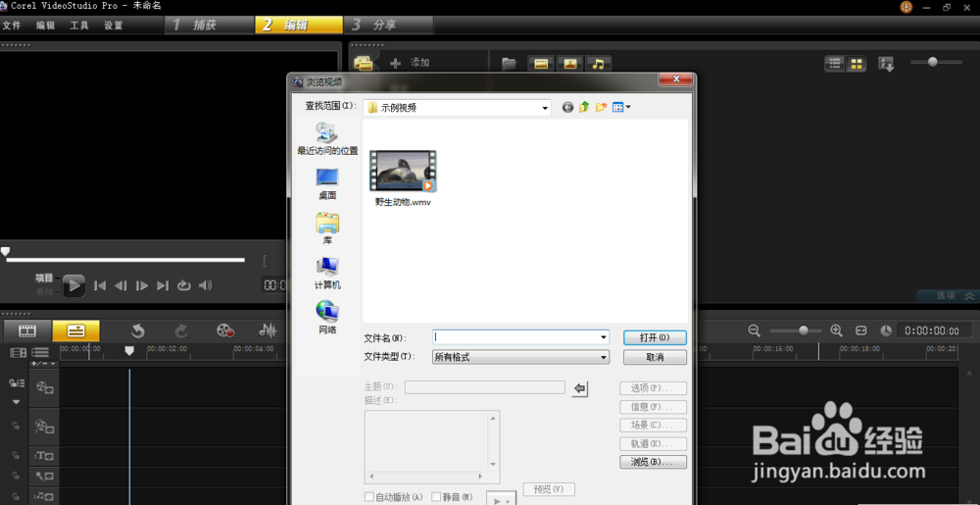This screenshot has height=505, width=980.
Task: Click the project duration clock icon
Action: (x=886, y=330)
